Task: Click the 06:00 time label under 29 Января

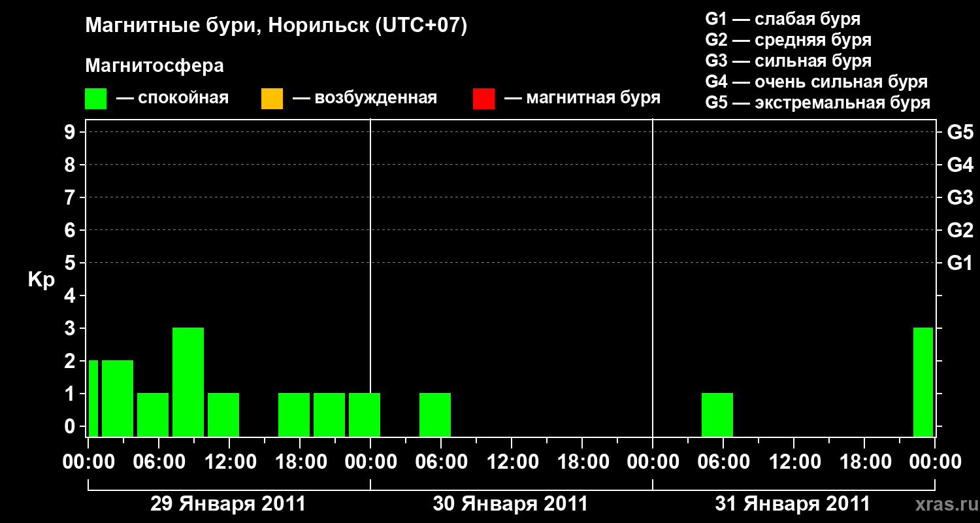Action: (x=159, y=462)
